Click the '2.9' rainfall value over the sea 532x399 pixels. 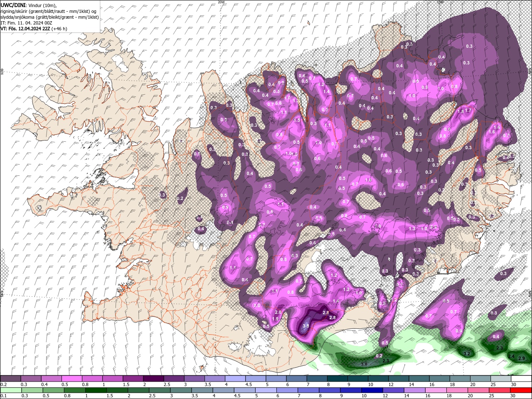pos(522,358)
